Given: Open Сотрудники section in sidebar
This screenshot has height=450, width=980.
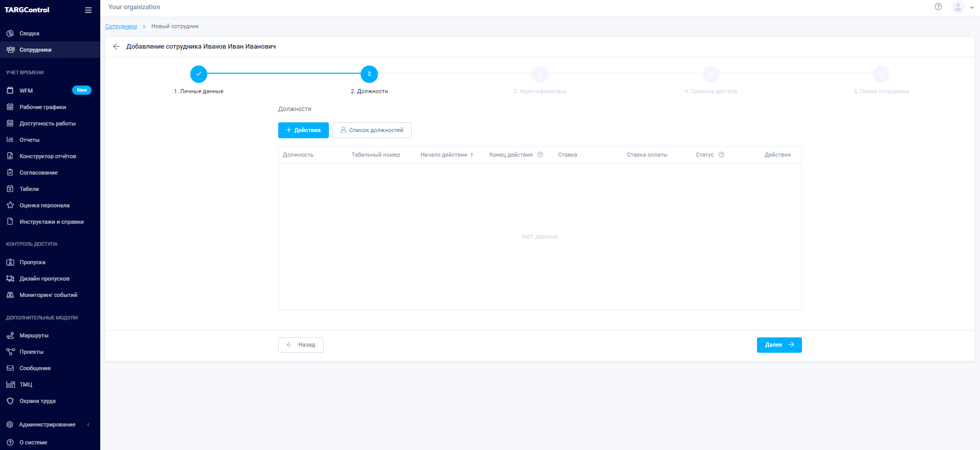Looking at the screenshot, I should point(50,50).
